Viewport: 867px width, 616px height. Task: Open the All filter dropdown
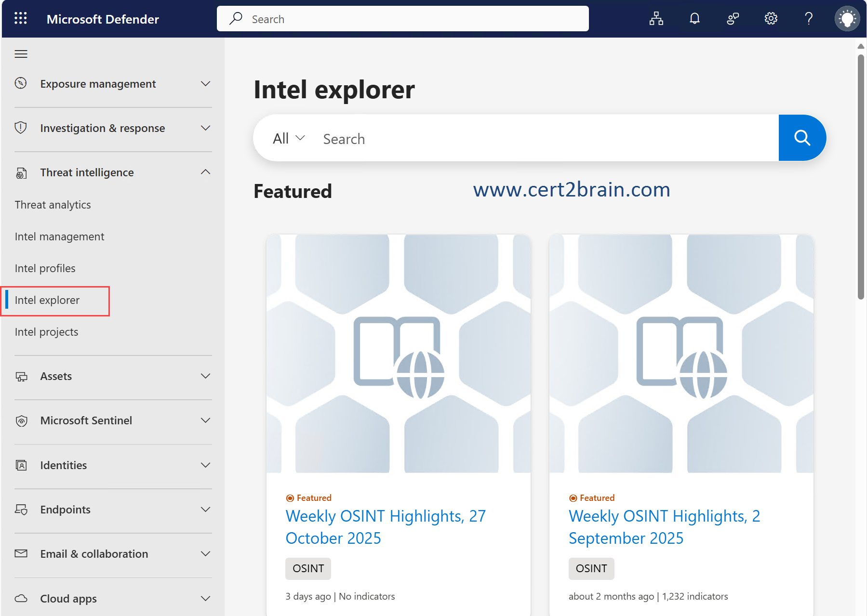coord(289,139)
